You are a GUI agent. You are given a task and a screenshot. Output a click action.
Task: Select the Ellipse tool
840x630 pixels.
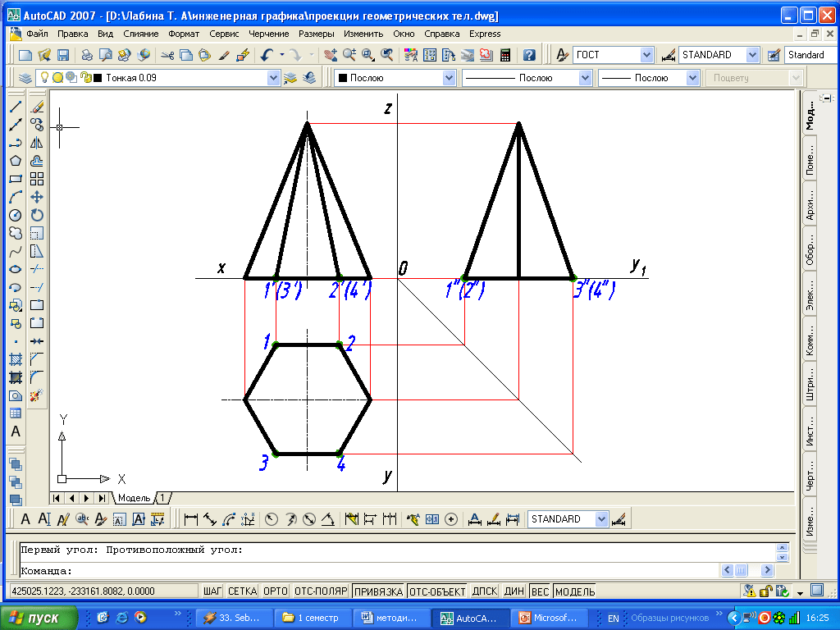16,269
